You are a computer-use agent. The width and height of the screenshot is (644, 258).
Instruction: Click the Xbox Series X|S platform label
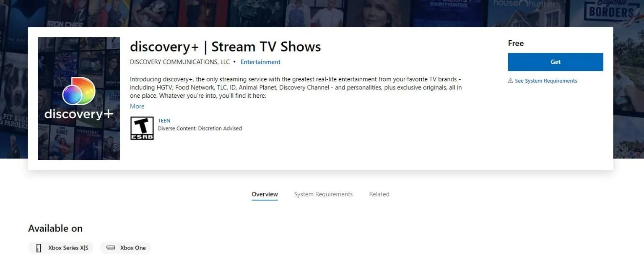click(68, 248)
